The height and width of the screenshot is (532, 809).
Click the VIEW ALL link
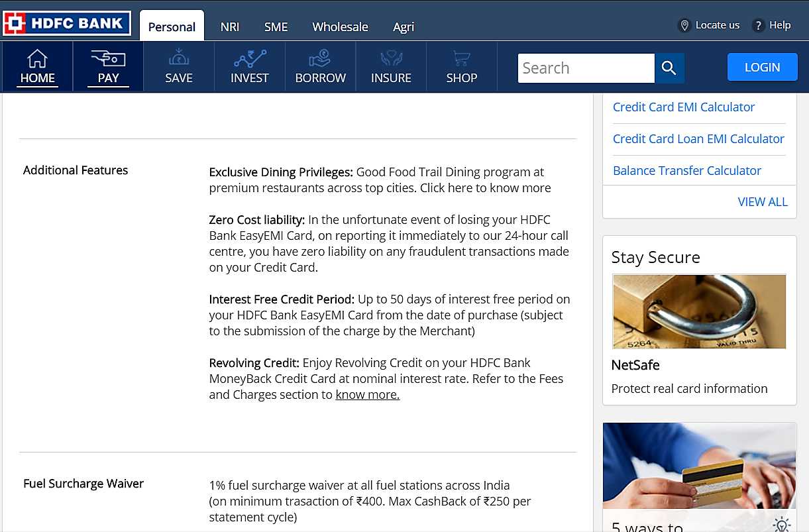[763, 202]
